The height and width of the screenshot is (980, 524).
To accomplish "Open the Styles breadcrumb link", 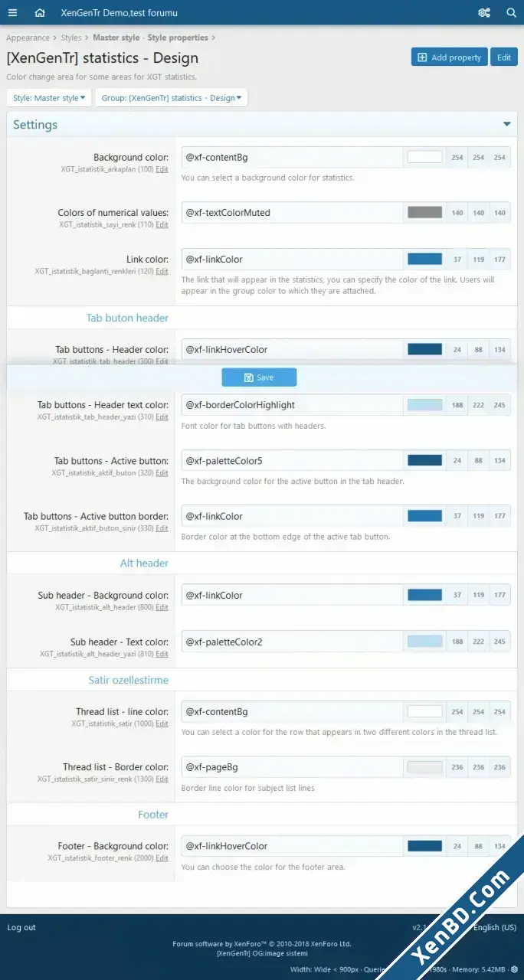I will tap(71, 38).
